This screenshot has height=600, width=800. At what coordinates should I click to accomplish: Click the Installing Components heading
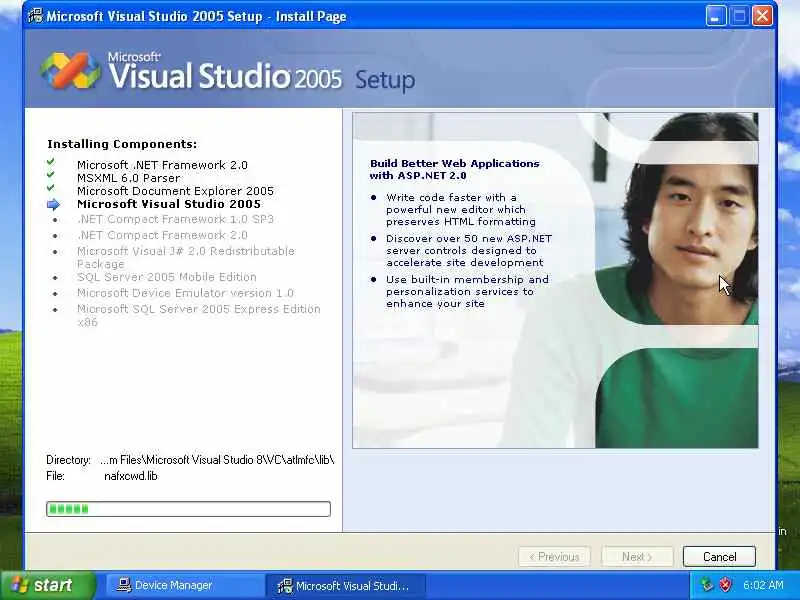pos(122,144)
